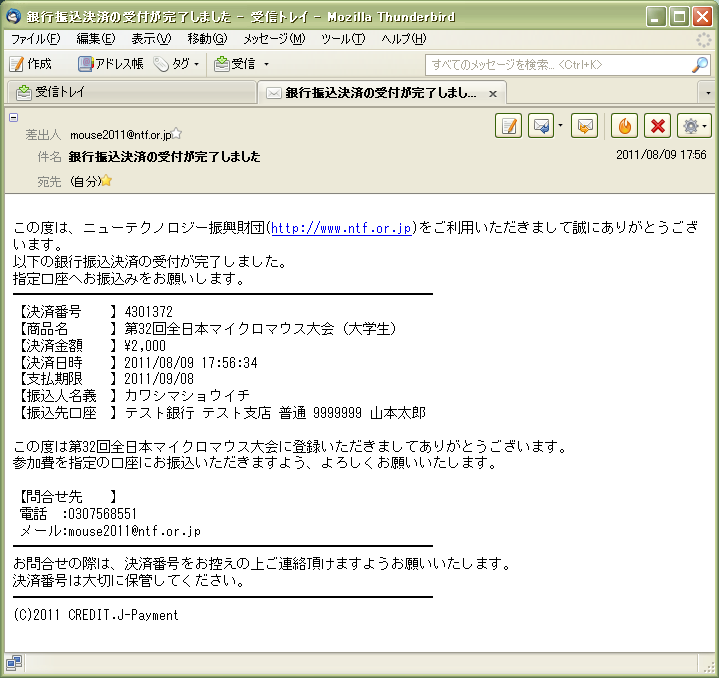This screenshot has width=719, height=678.
Task: Click the payment deadline 2011/09/08
Action: coord(159,379)
